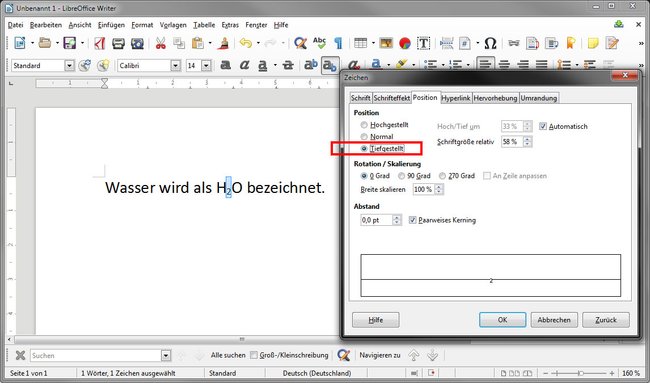The width and height of the screenshot is (650, 383).
Task: Click the Insert Table icon
Action: coord(360,43)
